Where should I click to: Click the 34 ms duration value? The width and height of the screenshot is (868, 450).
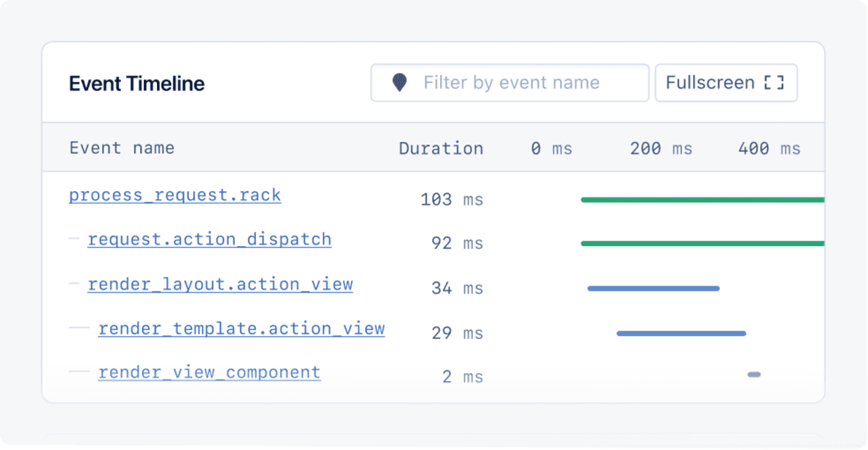[x=457, y=288]
